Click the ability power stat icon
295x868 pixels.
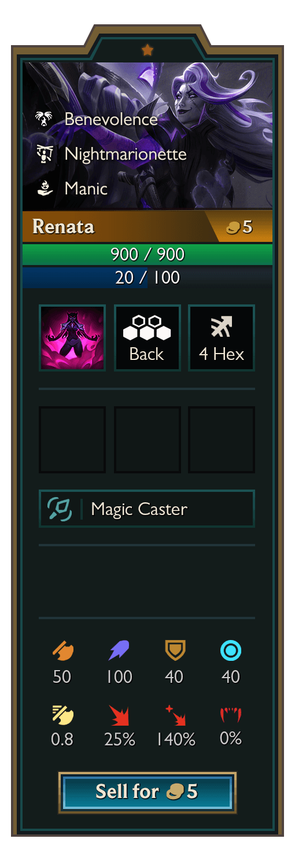[119, 652]
